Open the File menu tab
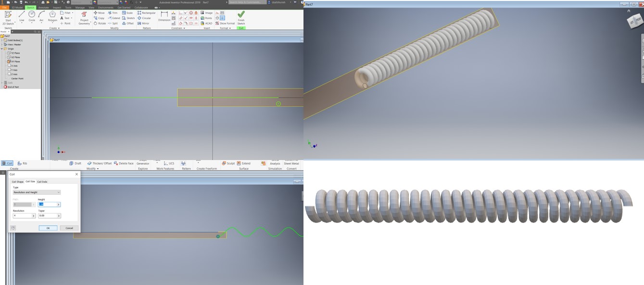The width and height of the screenshot is (644, 285). click(4, 8)
